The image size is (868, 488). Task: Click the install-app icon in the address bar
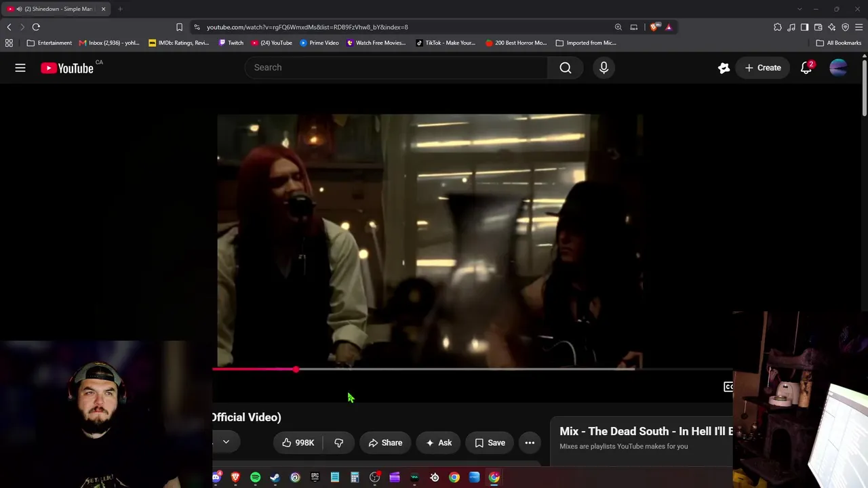[x=634, y=27]
